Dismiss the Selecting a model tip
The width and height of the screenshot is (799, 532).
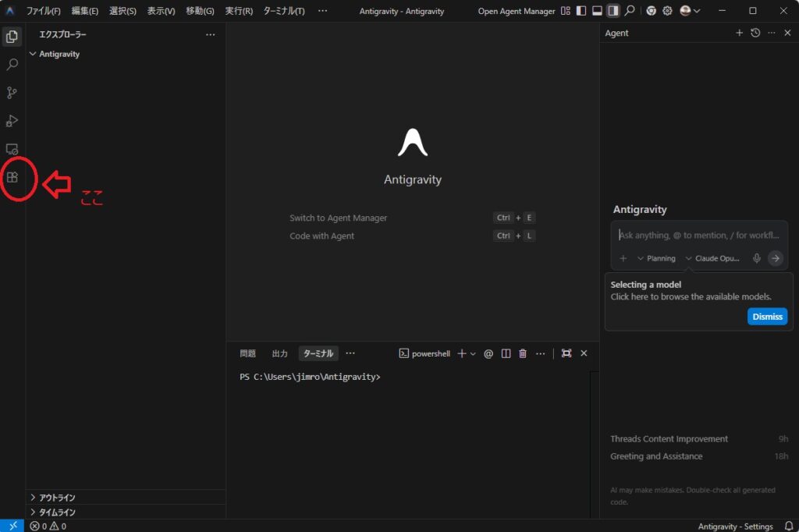[x=767, y=317]
